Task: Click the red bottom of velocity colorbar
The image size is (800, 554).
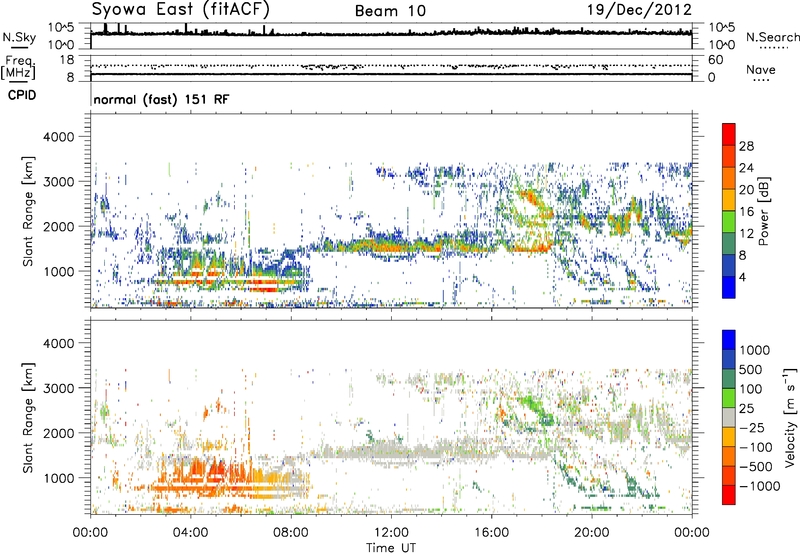Action: [x=729, y=495]
